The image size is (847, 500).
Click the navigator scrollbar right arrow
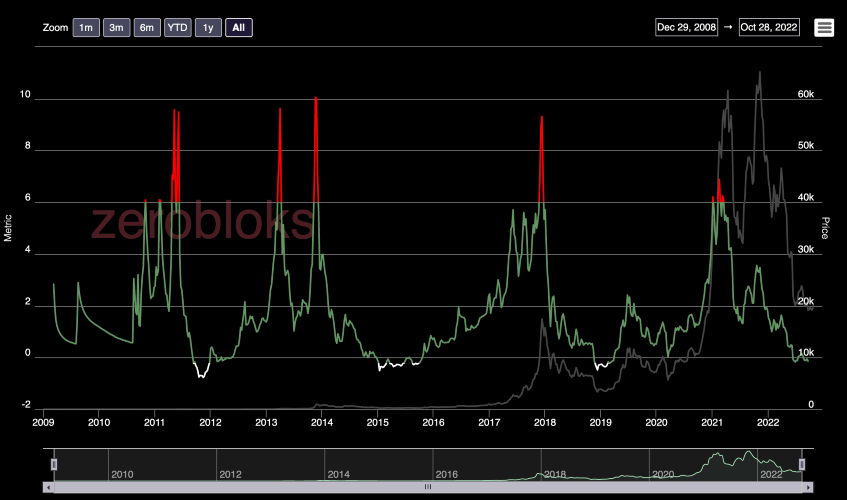click(x=808, y=487)
